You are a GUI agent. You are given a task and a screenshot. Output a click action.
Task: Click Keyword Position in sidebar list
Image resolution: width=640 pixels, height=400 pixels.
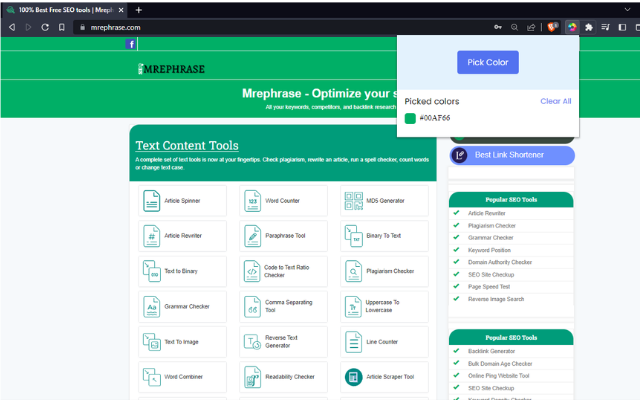[x=489, y=250]
